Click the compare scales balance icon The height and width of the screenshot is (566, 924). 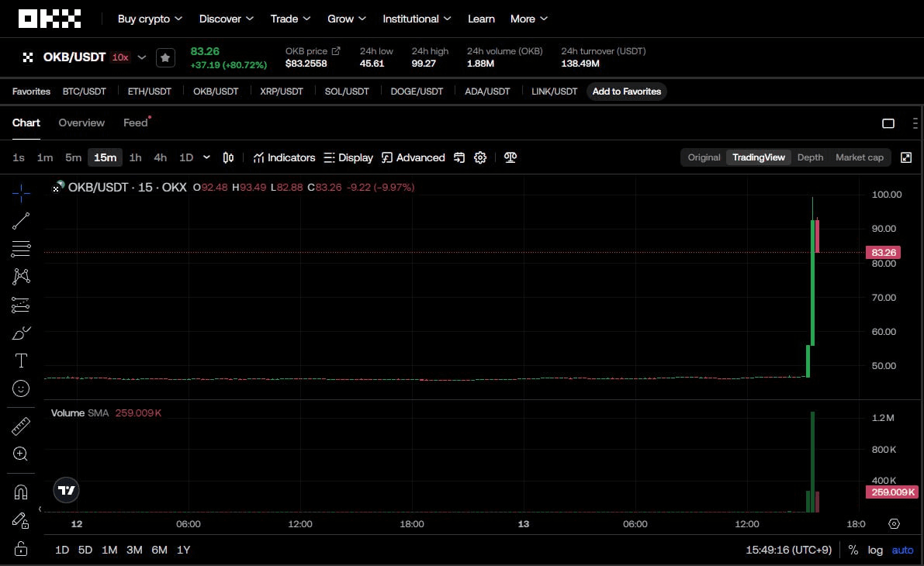click(510, 157)
